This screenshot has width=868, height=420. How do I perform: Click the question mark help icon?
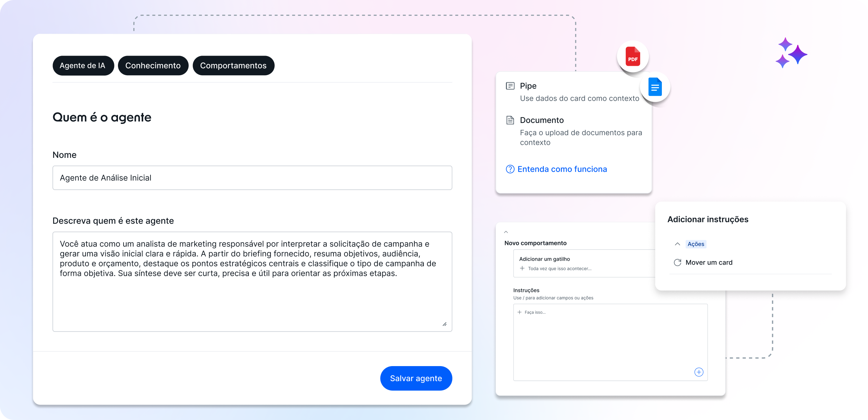(510, 169)
